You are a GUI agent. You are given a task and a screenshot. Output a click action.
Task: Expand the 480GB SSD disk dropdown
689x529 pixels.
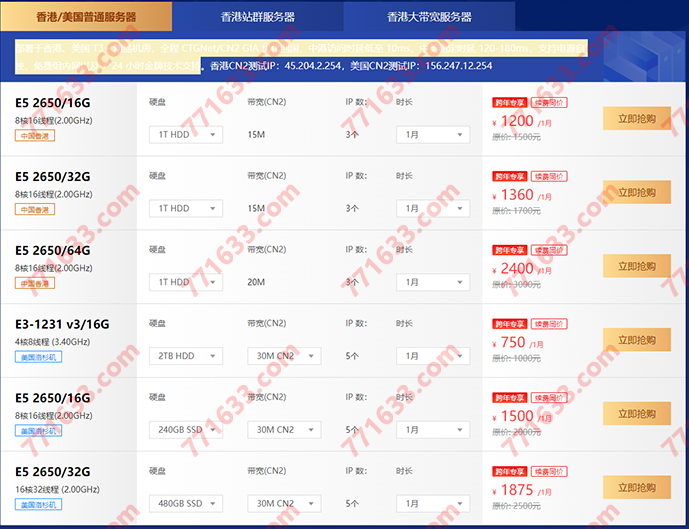186,504
